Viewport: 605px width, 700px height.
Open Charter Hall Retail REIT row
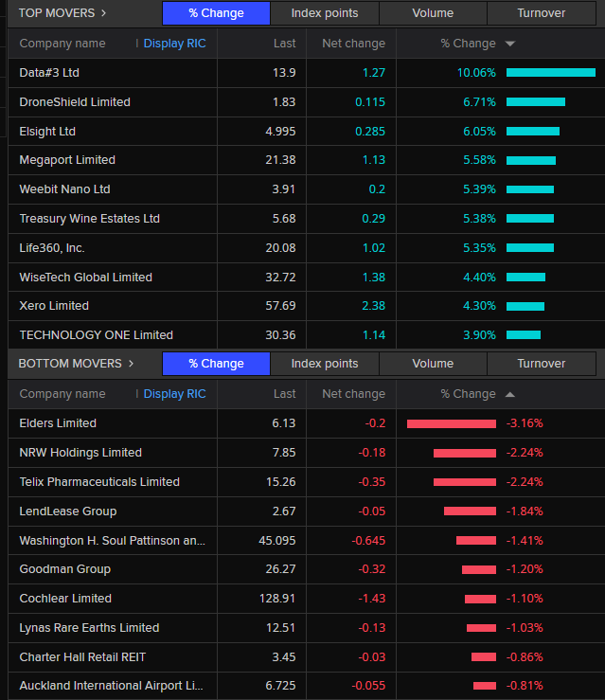click(x=306, y=656)
